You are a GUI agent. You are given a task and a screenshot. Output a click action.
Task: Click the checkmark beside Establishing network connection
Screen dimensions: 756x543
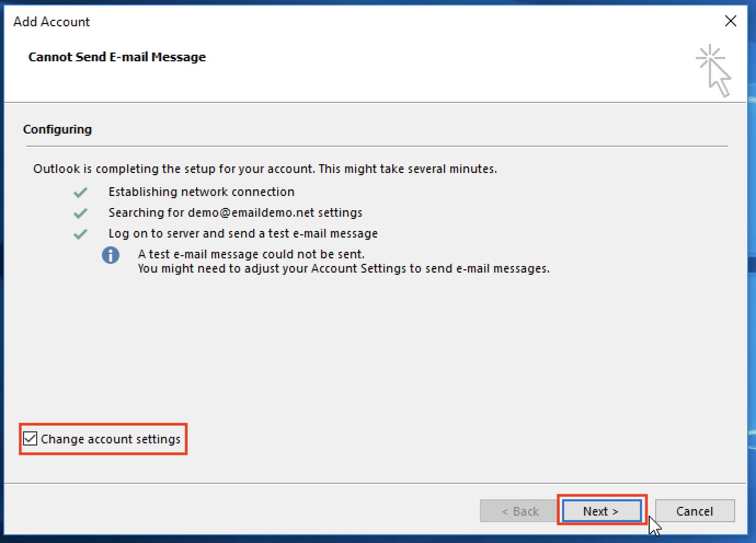(x=81, y=192)
